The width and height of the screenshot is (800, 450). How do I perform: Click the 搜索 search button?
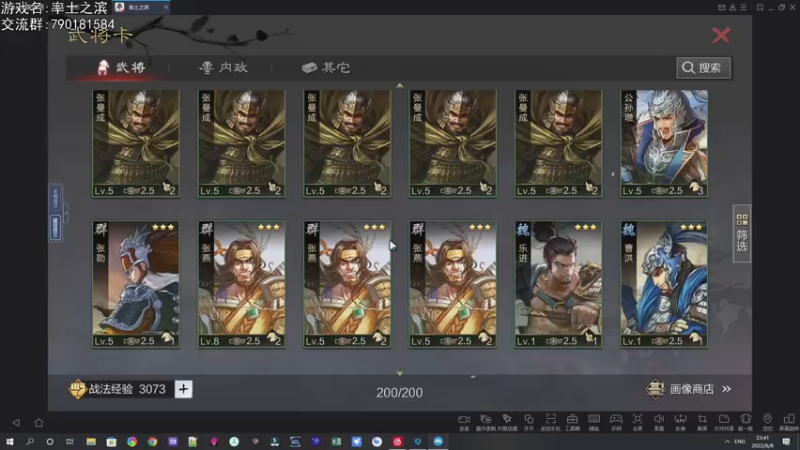(x=704, y=67)
